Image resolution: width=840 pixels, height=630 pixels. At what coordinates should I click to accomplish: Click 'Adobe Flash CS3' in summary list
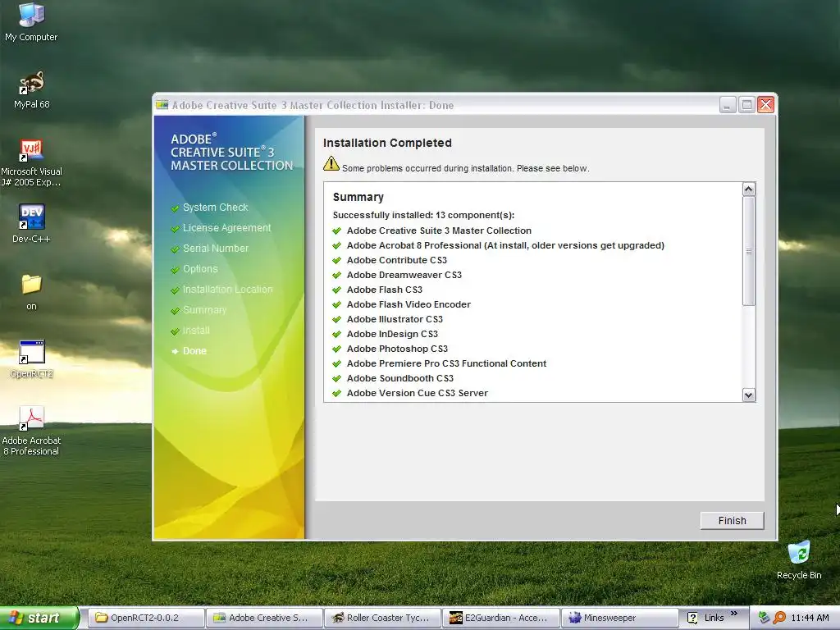384,290
